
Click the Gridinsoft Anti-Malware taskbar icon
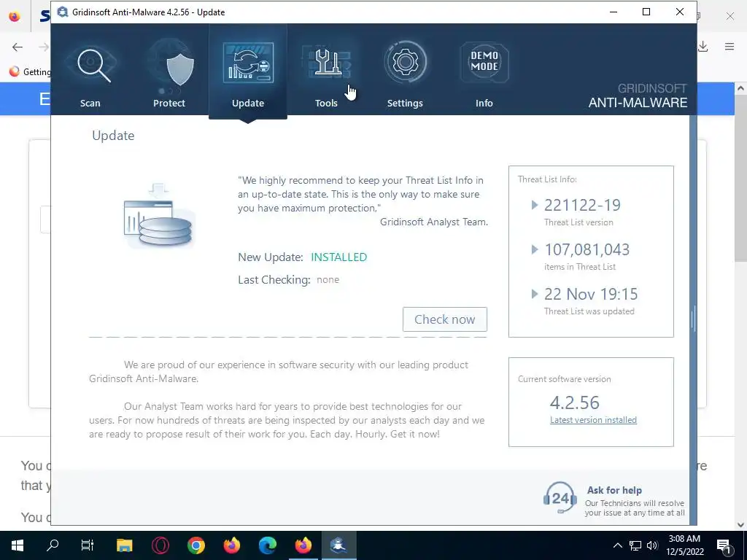point(338,545)
